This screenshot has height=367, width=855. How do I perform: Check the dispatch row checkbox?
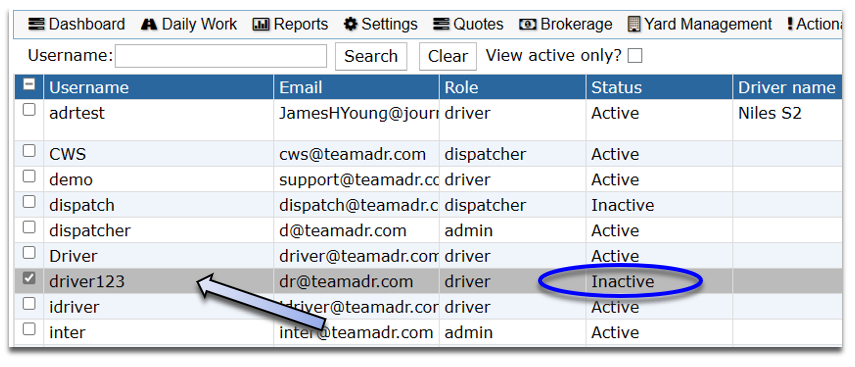coord(29,202)
